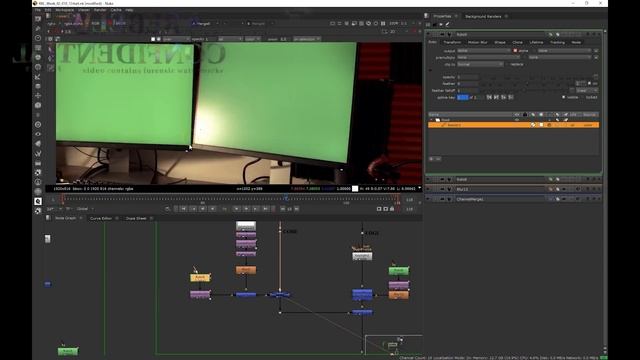Screen dimensions: 640x360
Task: Open the Image nodes toolbar icon
Action: click(x=38, y=19)
